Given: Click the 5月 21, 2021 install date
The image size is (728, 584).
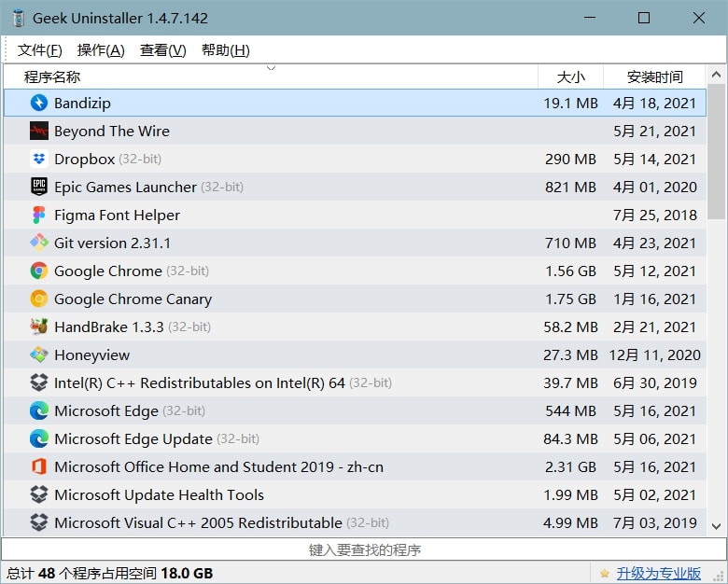Looking at the screenshot, I should 655,131.
